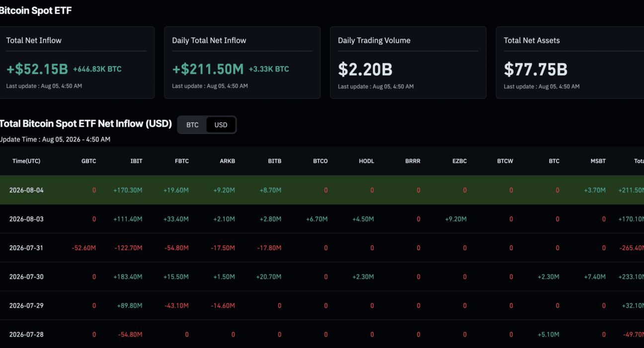Sort by the GBTC column header
Viewport: 644px width, 348px height.
[89, 161]
